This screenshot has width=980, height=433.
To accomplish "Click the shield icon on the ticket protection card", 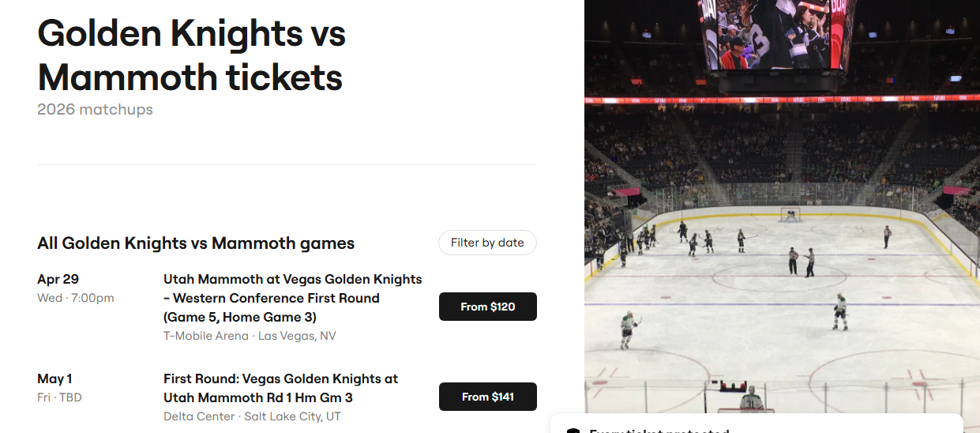I will [572, 430].
